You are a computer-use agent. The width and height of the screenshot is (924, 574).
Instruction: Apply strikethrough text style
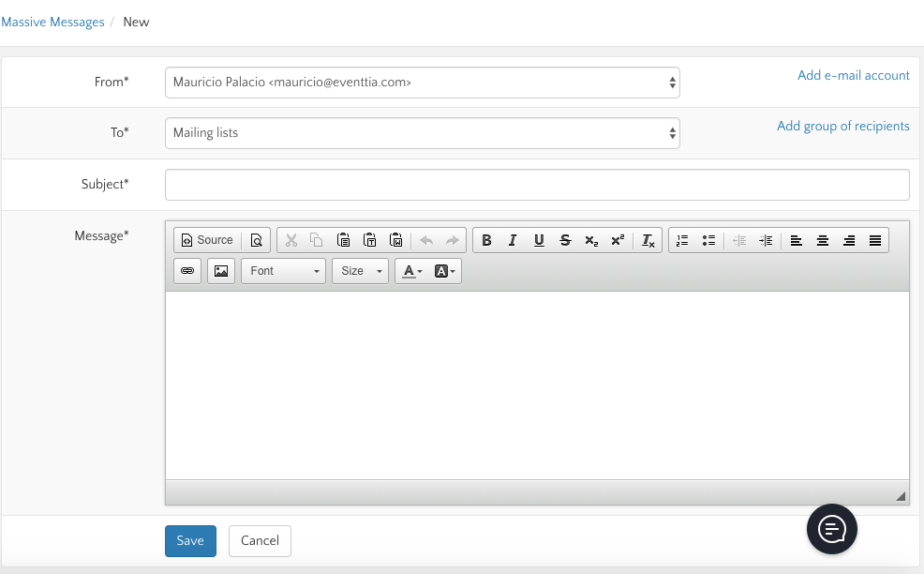tap(565, 240)
